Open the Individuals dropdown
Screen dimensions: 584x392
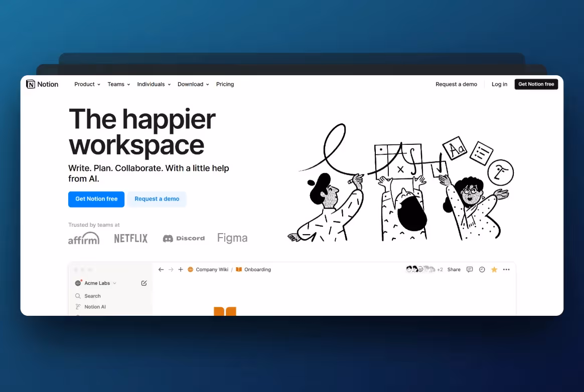point(154,84)
